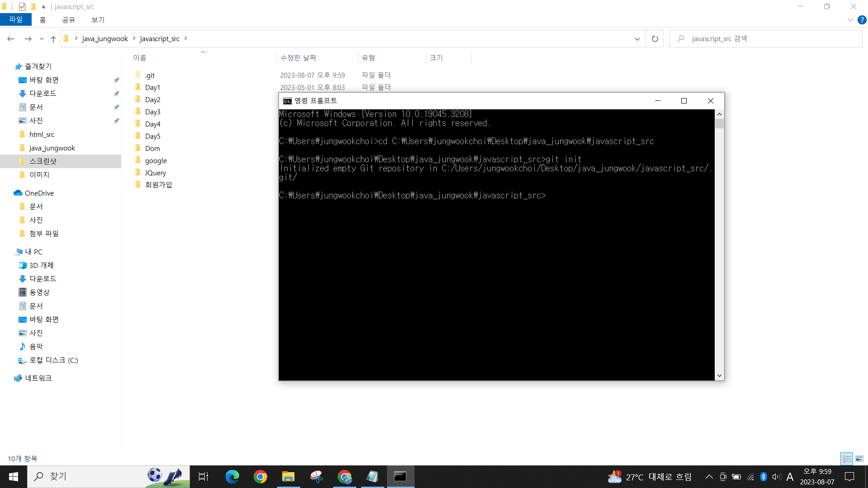Open Microsoft Edge from the taskbar
Screen dimensions: 868x488
[x=232, y=477]
